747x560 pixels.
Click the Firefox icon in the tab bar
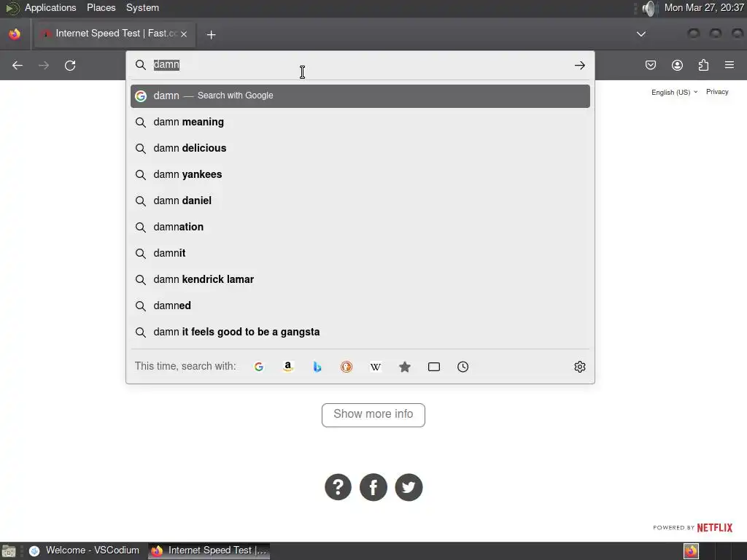click(x=15, y=34)
